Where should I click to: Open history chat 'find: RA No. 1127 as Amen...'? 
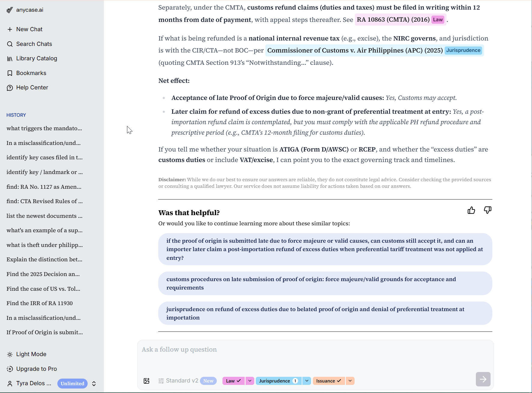tap(44, 187)
